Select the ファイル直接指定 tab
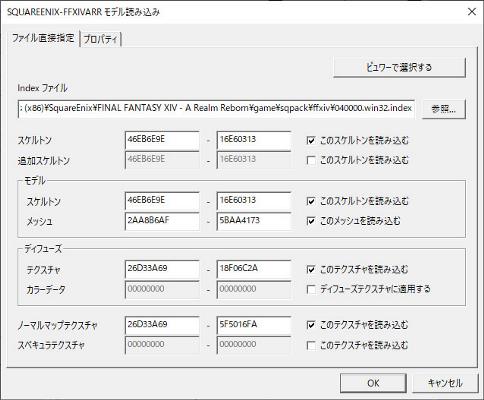Screen dimensions: 484x400 coord(43,38)
